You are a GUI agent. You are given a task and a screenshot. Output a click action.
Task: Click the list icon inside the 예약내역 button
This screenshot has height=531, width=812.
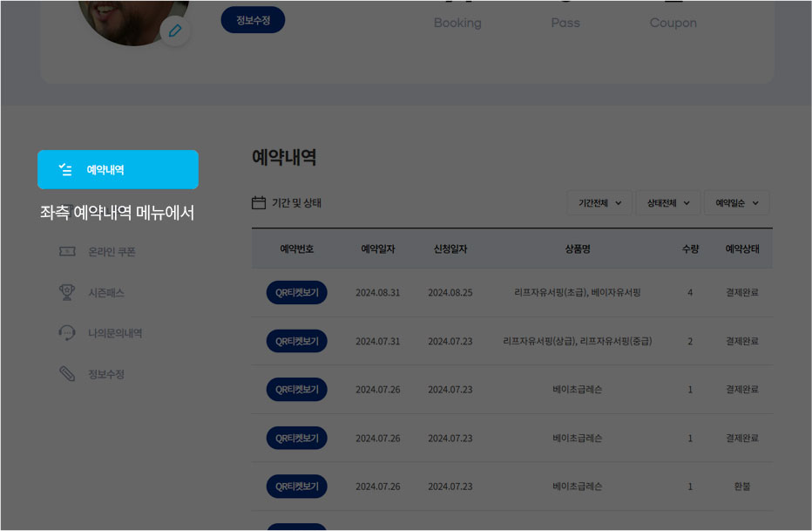66,170
